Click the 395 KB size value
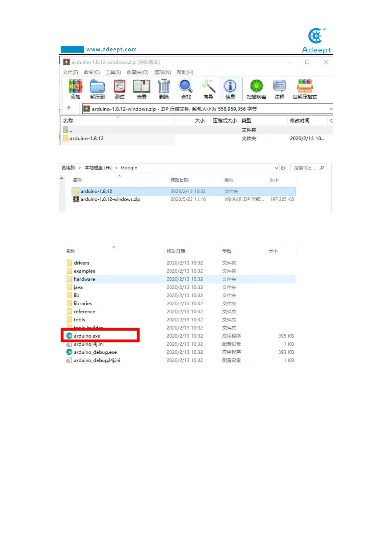Viewport: 392px width, 554px height. coord(286,336)
